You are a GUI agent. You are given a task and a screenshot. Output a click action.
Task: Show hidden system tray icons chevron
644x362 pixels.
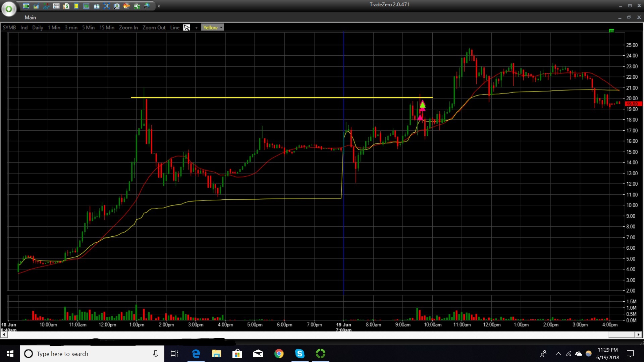[x=558, y=354]
